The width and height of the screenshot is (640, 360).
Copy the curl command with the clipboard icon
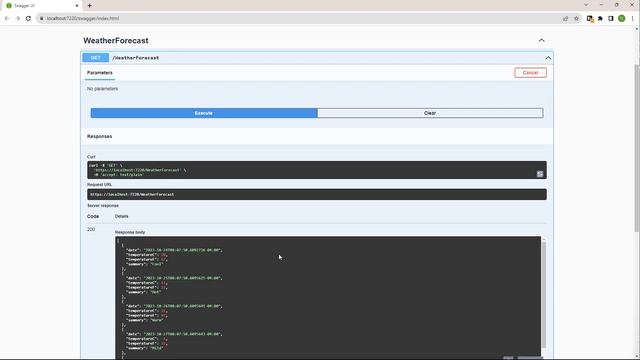540,174
